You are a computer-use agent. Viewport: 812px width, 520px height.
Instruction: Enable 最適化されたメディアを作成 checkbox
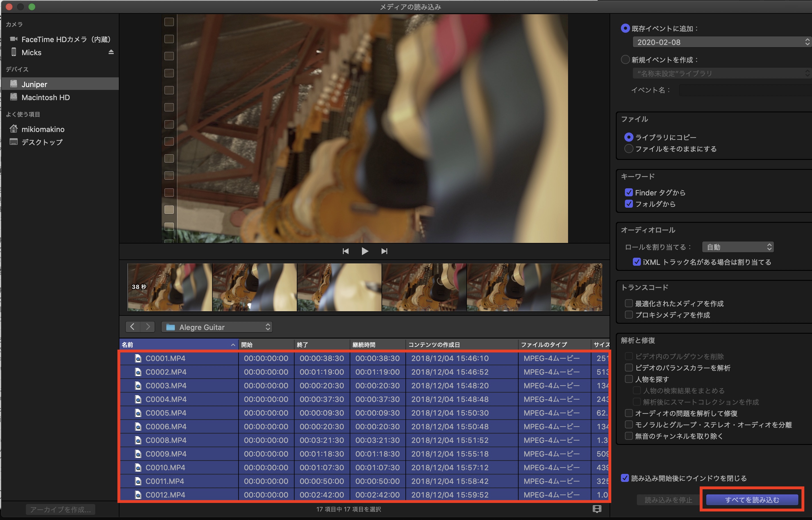[628, 304]
